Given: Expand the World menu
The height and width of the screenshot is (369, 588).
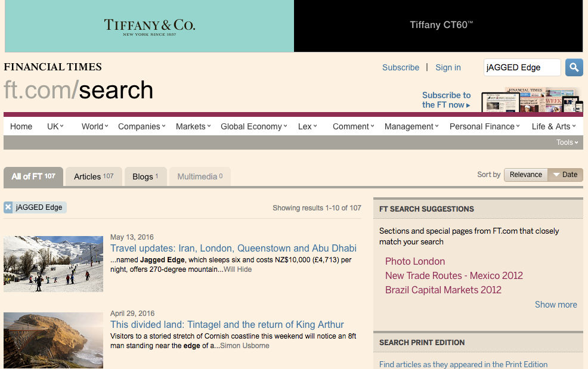Looking at the screenshot, I should [x=95, y=127].
